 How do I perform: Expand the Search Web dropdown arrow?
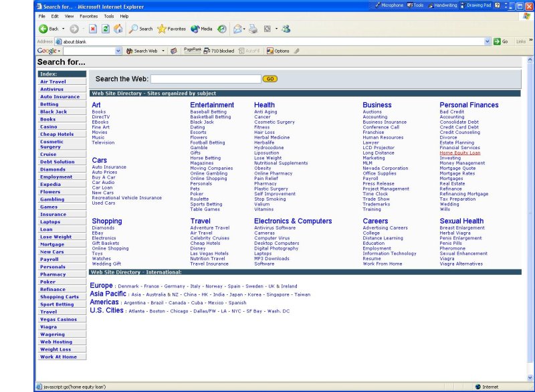(x=163, y=51)
